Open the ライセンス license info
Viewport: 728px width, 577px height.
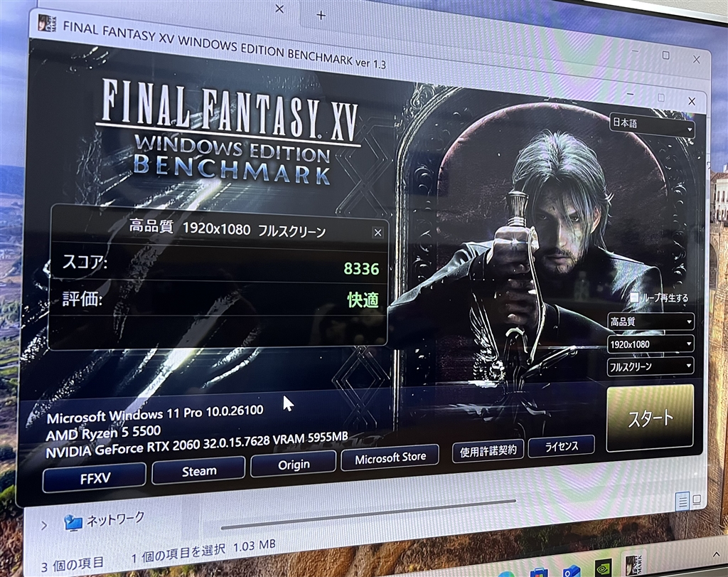[562, 446]
